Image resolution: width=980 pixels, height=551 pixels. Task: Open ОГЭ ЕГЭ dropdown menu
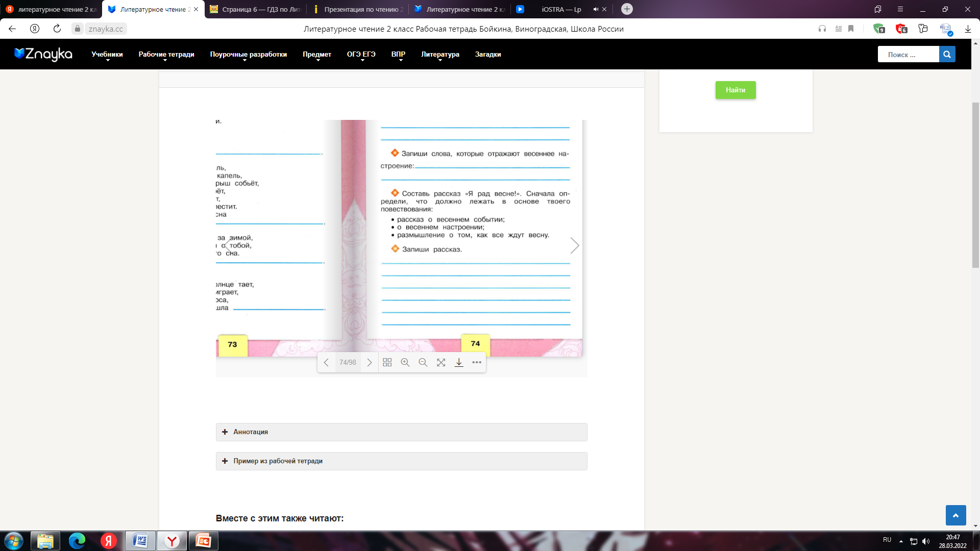point(361,54)
